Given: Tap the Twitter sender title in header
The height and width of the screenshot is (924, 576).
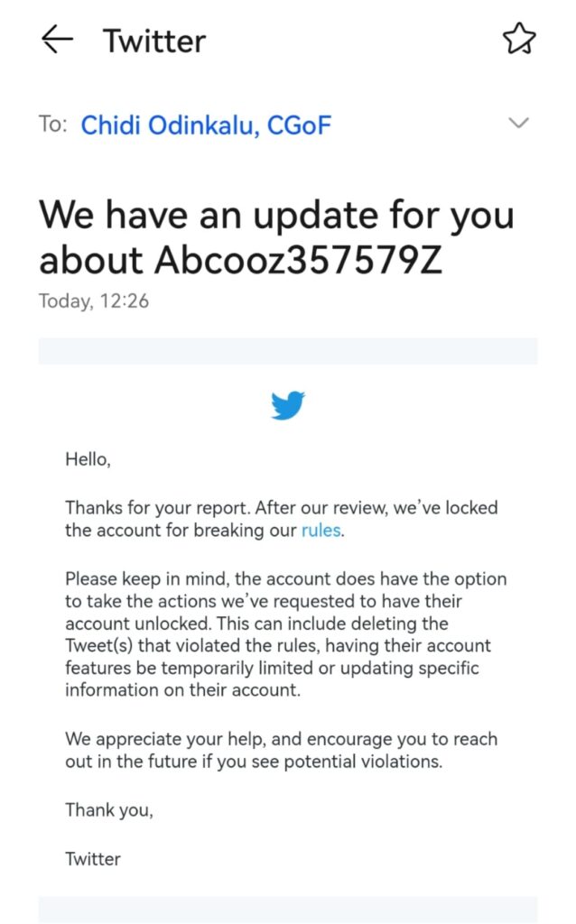Looking at the screenshot, I should click(153, 41).
